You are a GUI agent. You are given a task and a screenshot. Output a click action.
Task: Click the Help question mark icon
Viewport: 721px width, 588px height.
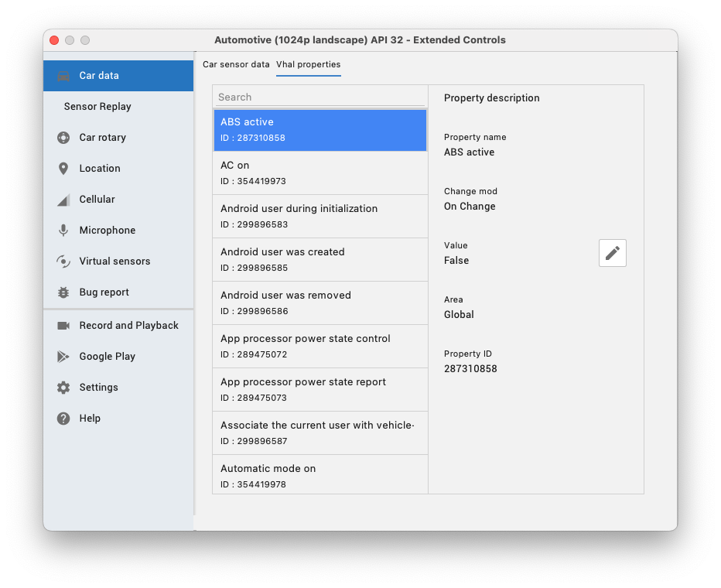click(x=63, y=419)
